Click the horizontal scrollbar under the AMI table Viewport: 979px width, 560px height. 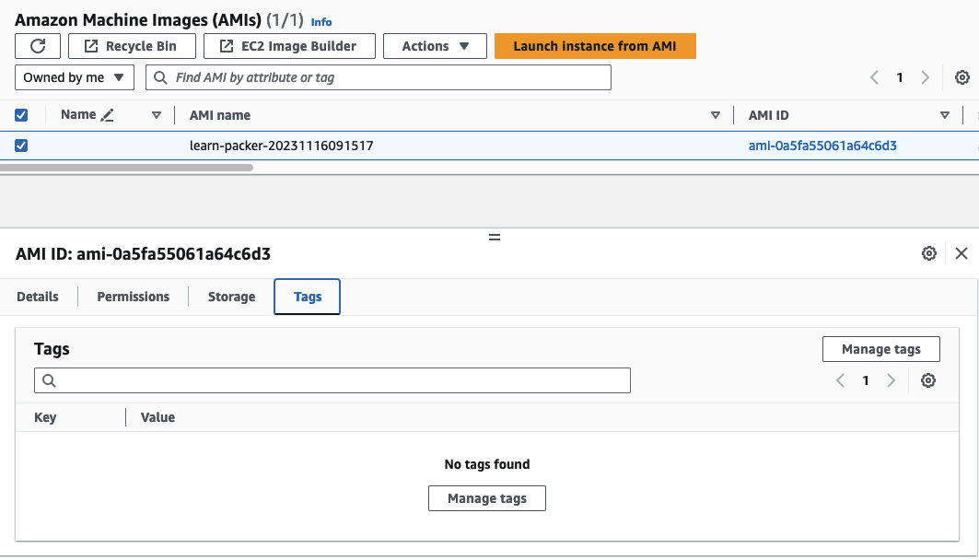point(126,168)
